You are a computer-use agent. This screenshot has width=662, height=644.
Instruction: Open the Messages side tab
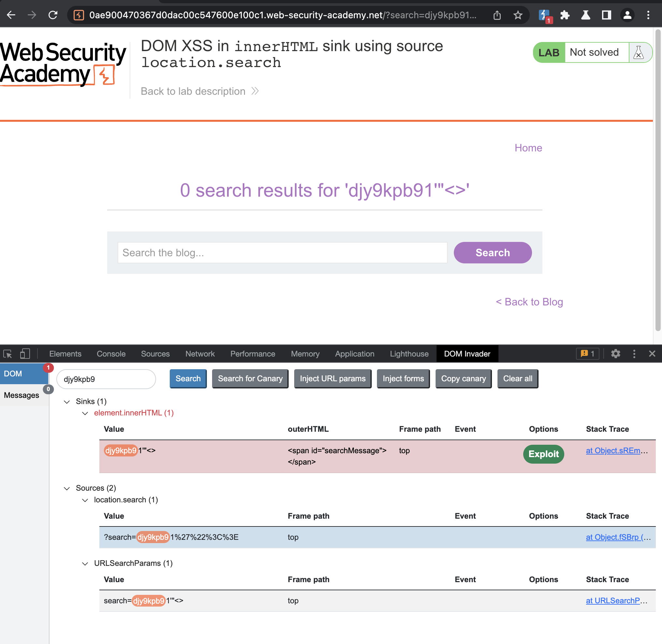[22, 395]
